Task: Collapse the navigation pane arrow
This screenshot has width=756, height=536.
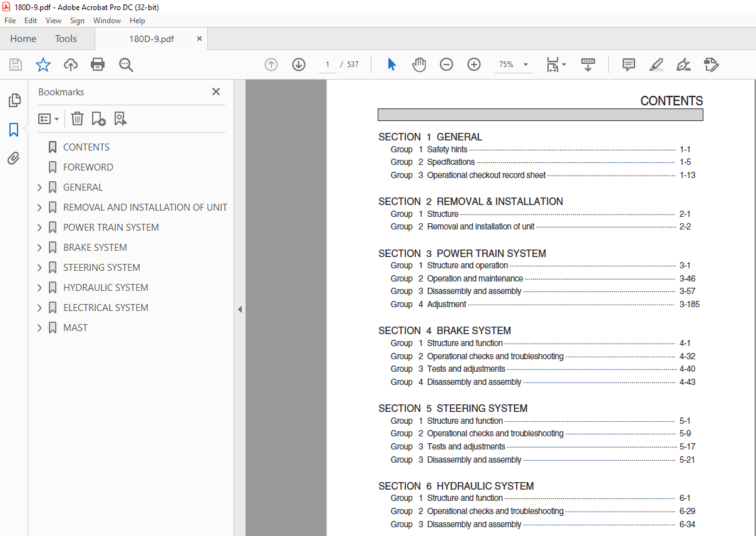Action: (239, 309)
